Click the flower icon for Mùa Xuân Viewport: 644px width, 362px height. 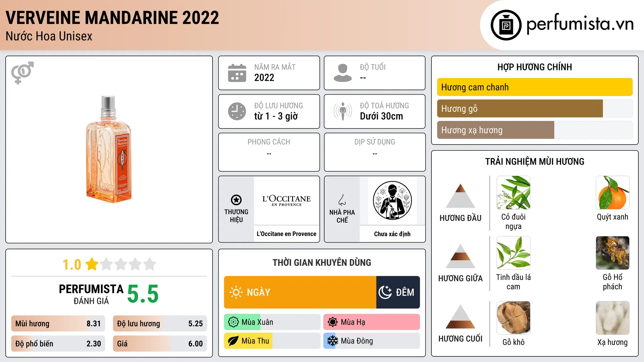(x=233, y=322)
